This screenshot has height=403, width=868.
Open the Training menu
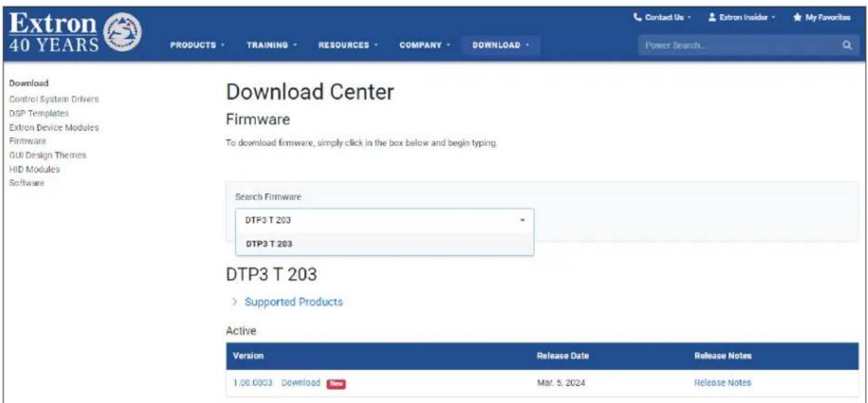[272, 45]
